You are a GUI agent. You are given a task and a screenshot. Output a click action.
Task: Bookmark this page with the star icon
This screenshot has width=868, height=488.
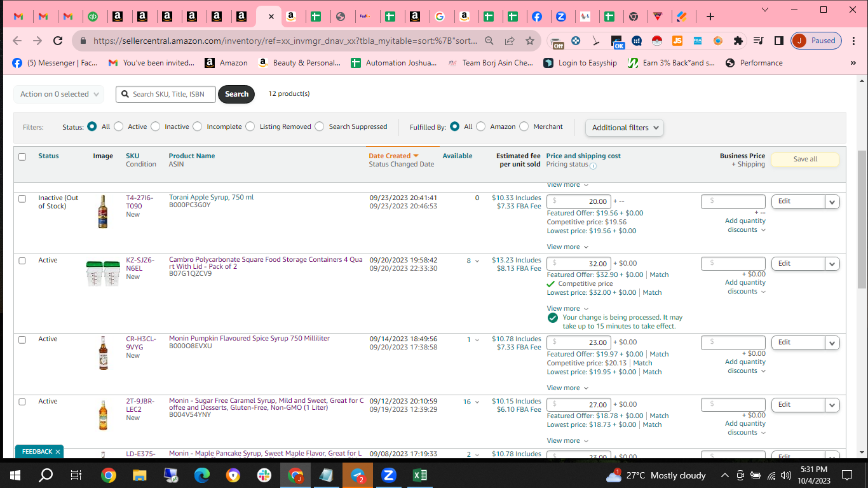pos(529,41)
